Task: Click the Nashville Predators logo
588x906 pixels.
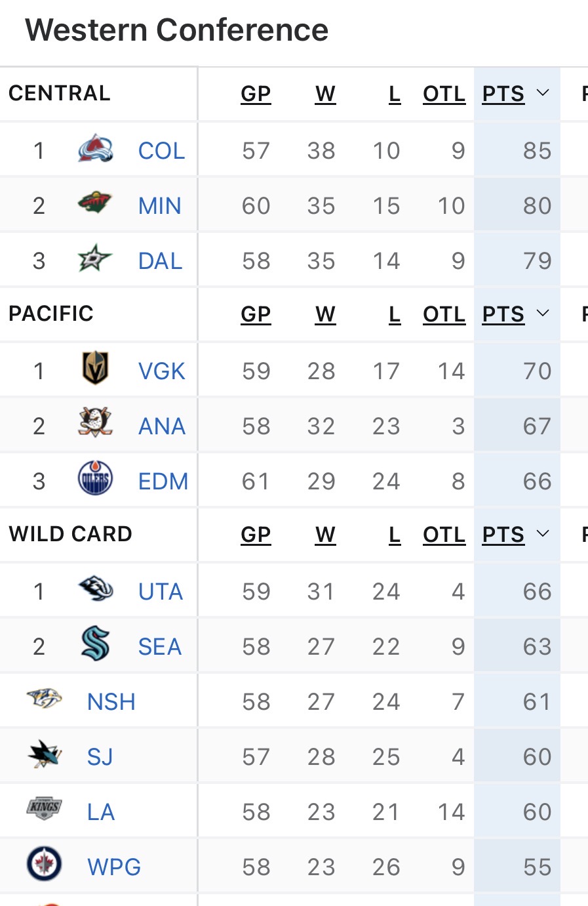Action: pyautogui.click(x=45, y=699)
